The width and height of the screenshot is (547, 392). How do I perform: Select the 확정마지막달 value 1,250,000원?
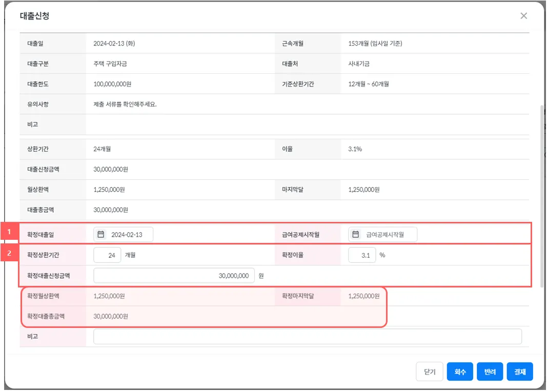[363, 296]
